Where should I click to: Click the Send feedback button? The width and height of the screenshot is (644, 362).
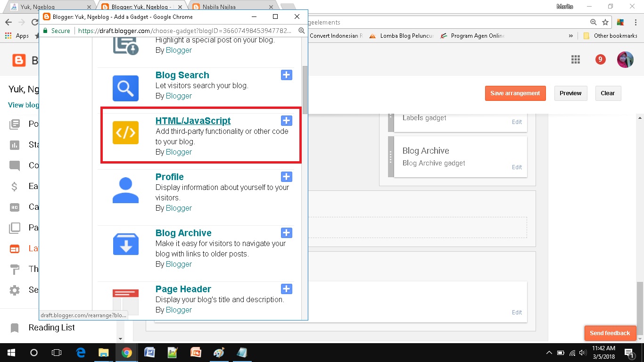610,333
